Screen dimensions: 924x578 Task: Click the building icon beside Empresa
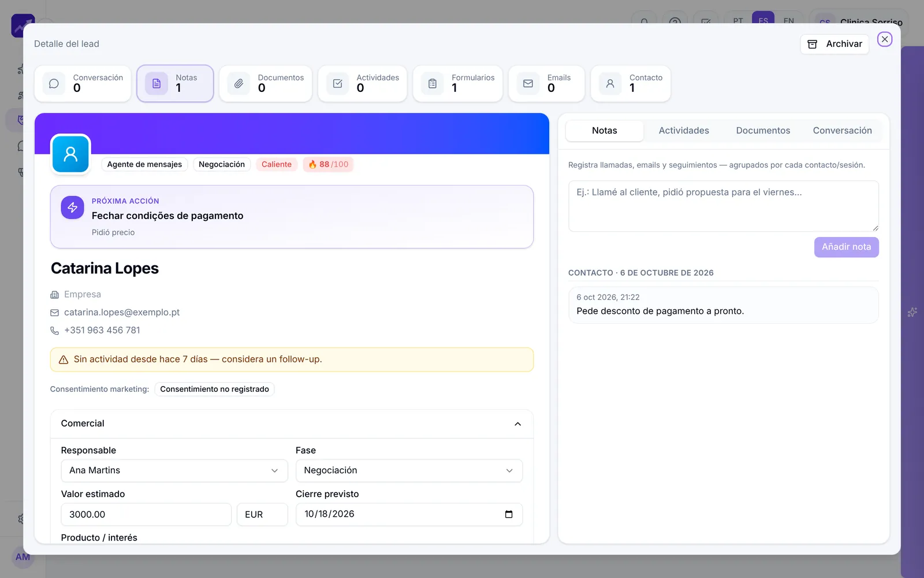(55, 295)
